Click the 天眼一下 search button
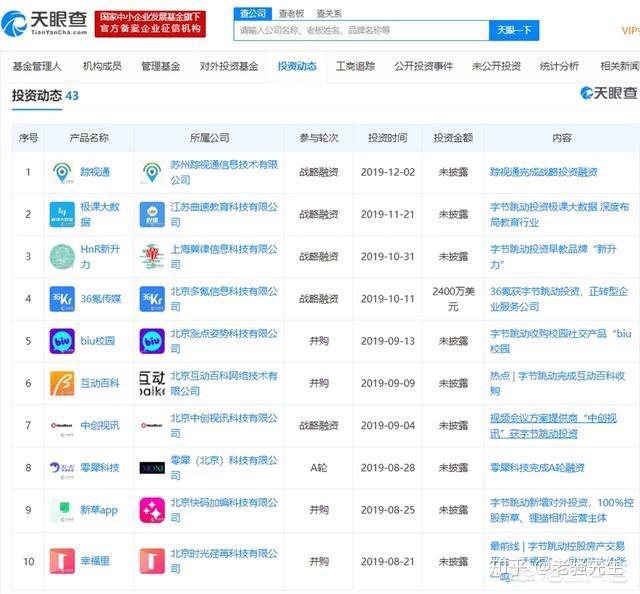This screenshot has height=594, width=640. coord(514,30)
